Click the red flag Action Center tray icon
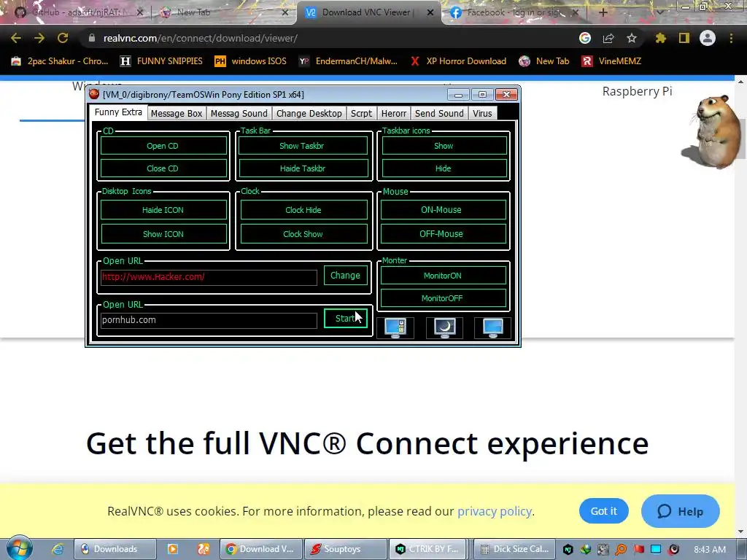 pyautogui.click(x=638, y=550)
